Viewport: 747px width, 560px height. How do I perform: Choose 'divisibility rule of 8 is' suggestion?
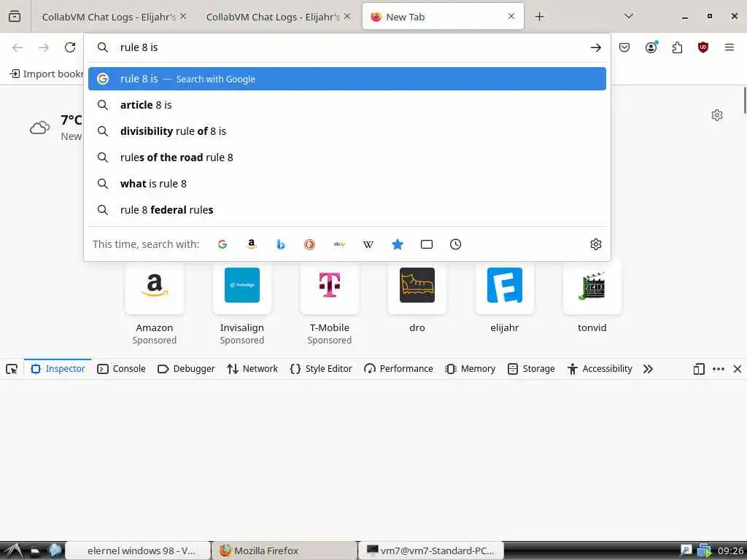pyautogui.click(x=347, y=131)
